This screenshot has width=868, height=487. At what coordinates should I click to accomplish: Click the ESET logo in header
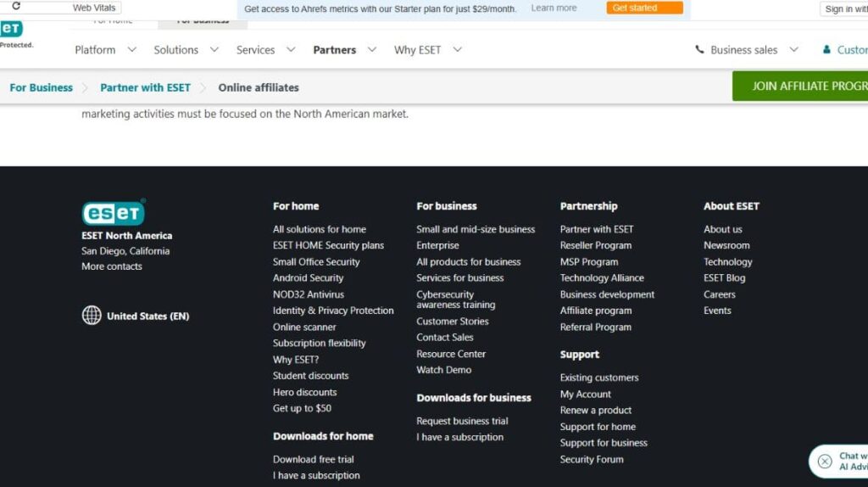(11, 29)
